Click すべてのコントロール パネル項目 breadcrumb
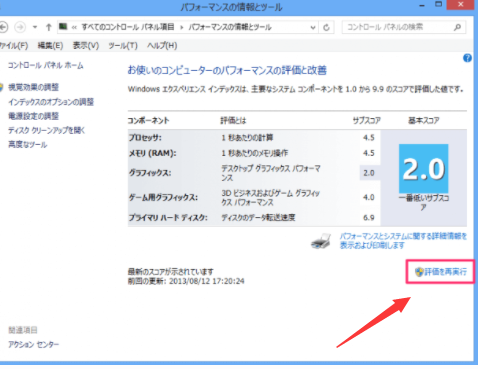Viewport: 478px width, 369px height. click(x=128, y=27)
